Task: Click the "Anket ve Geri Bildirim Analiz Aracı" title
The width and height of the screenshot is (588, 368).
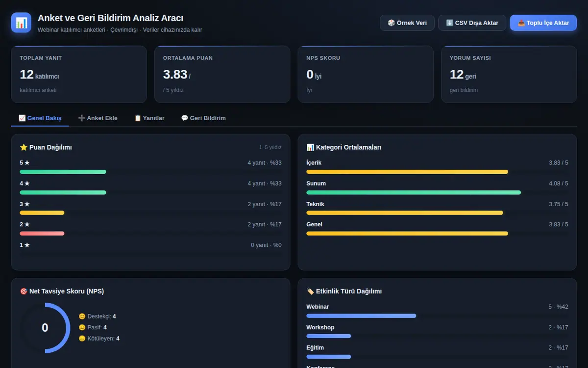Action: point(111,19)
